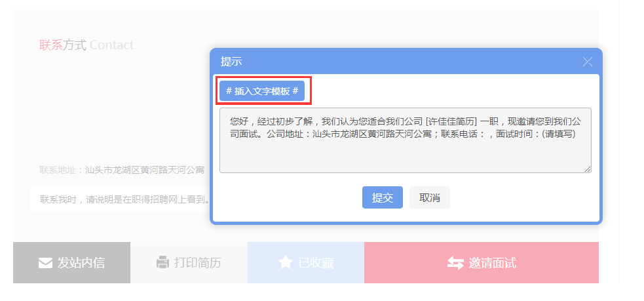
Task: Click the textarea resize grip corner
Action: point(588,169)
